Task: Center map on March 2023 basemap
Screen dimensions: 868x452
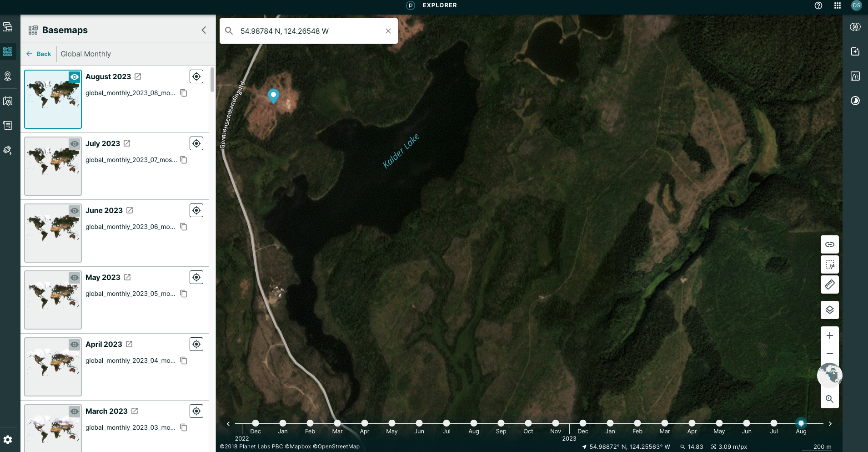Action: click(x=196, y=411)
